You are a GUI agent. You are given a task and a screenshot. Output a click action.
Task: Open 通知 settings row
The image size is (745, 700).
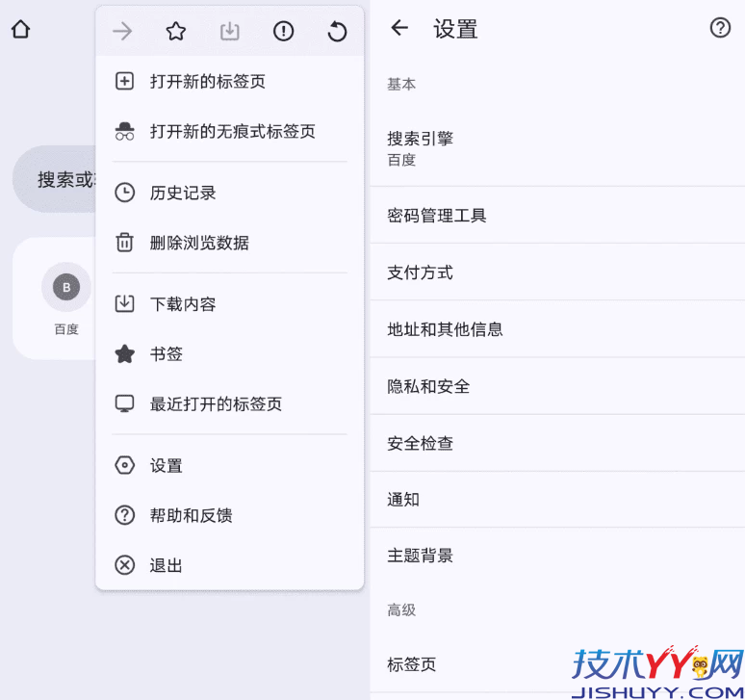point(557,500)
